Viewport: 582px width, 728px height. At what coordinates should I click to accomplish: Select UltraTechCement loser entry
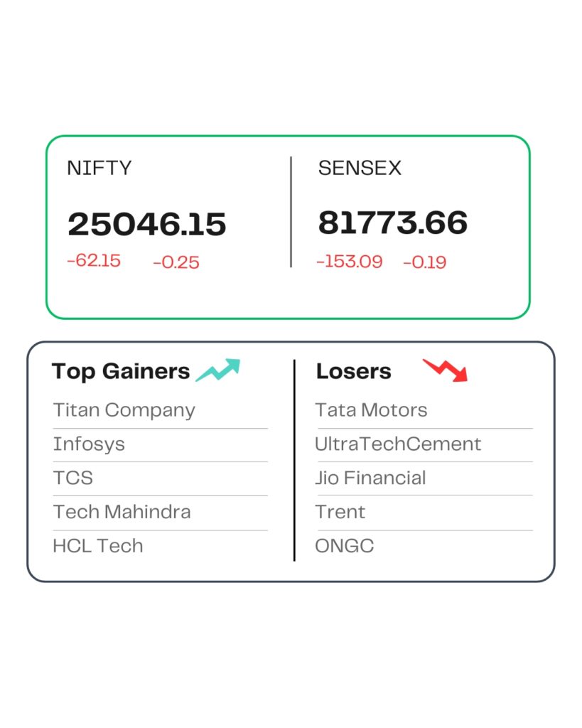tap(398, 444)
